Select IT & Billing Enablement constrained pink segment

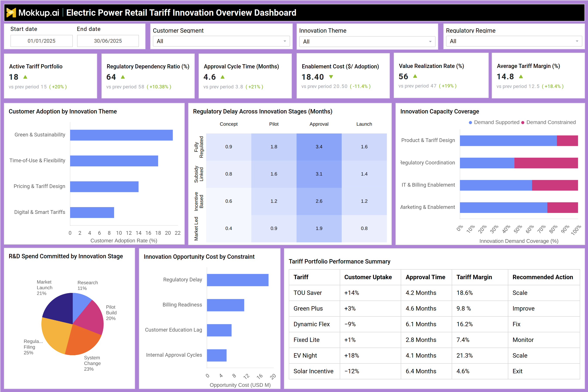[x=555, y=185]
